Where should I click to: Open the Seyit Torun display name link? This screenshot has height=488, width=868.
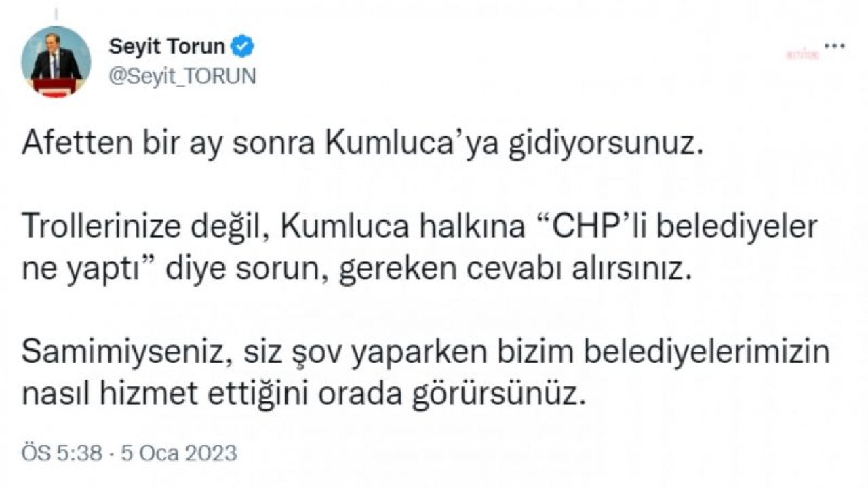pos(167,47)
